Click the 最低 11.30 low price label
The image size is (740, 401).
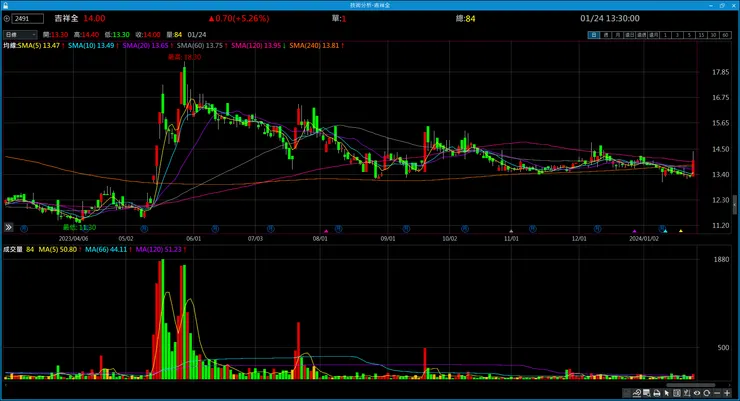tap(79, 227)
